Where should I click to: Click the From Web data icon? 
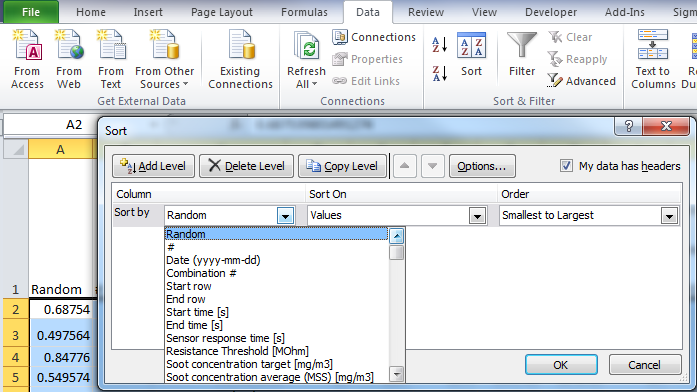point(69,45)
